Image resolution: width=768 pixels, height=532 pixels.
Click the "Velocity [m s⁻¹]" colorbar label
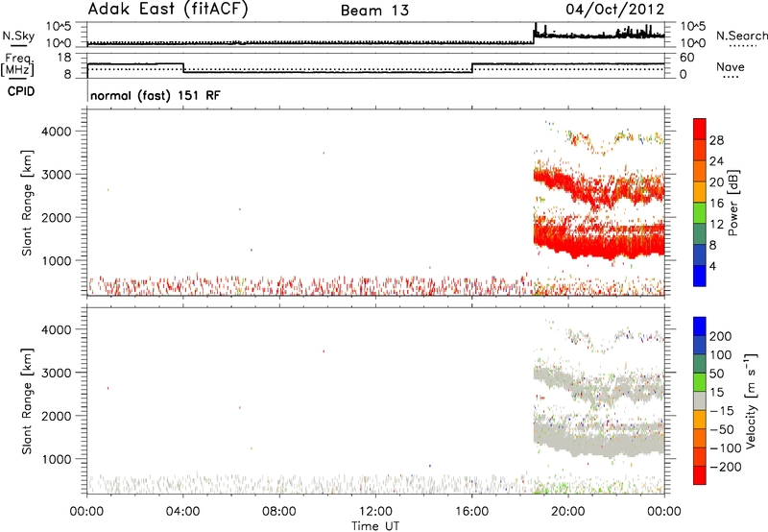(x=750, y=400)
